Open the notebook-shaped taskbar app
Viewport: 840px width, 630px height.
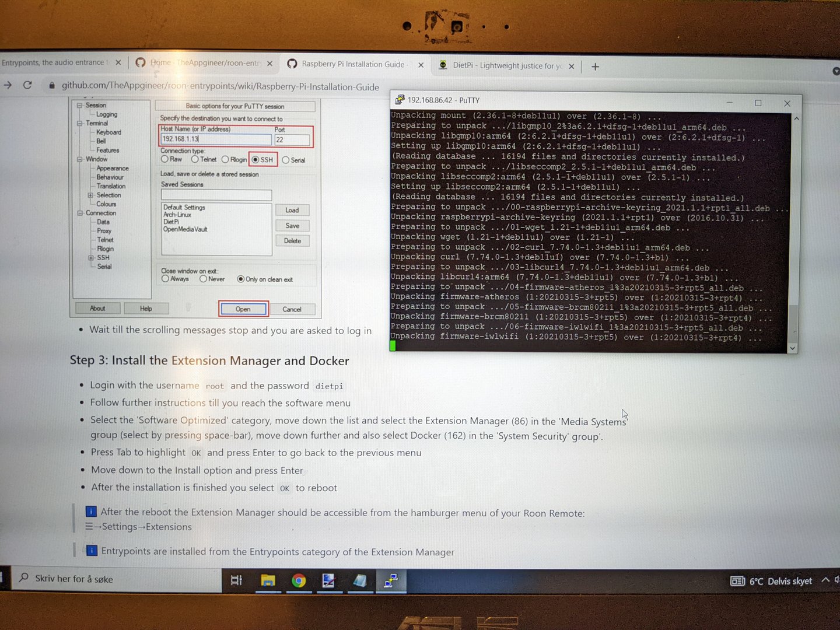point(360,580)
